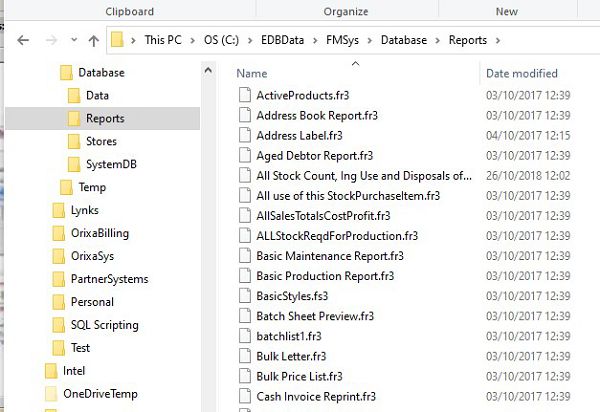Image resolution: width=600 pixels, height=412 pixels.
Task: Expand the chevron after Database in path
Action: (438, 40)
